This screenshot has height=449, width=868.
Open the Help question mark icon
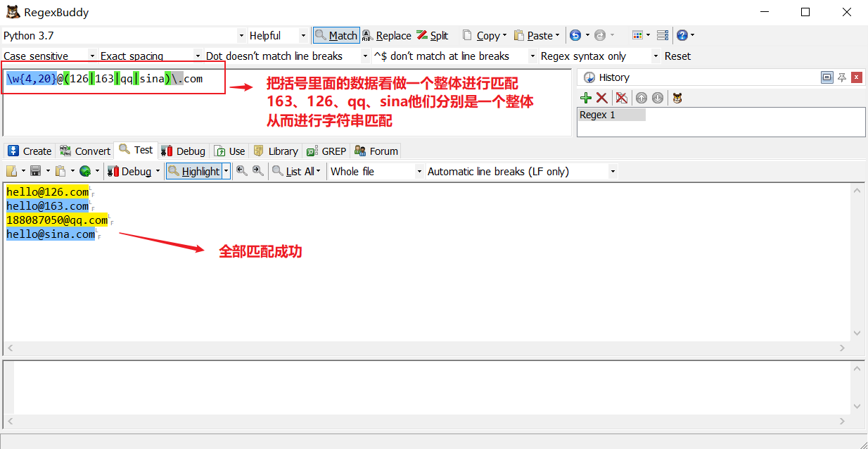(682, 35)
